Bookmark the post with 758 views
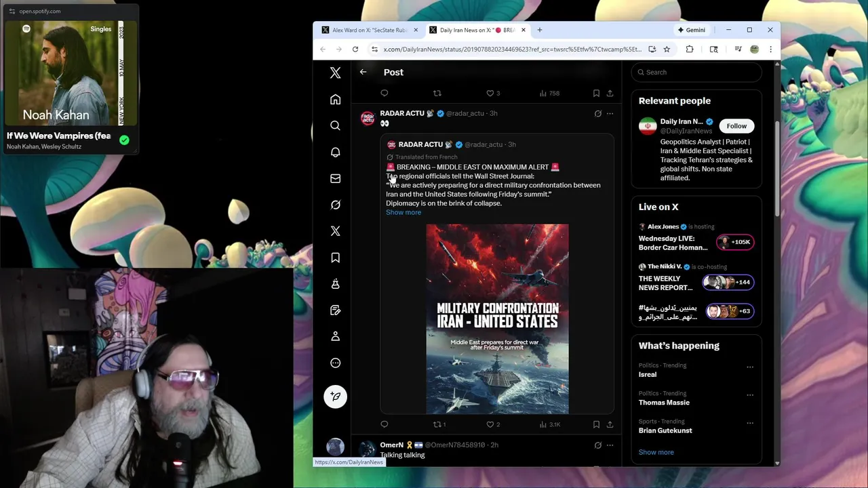 pyautogui.click(x=596, y=93)
